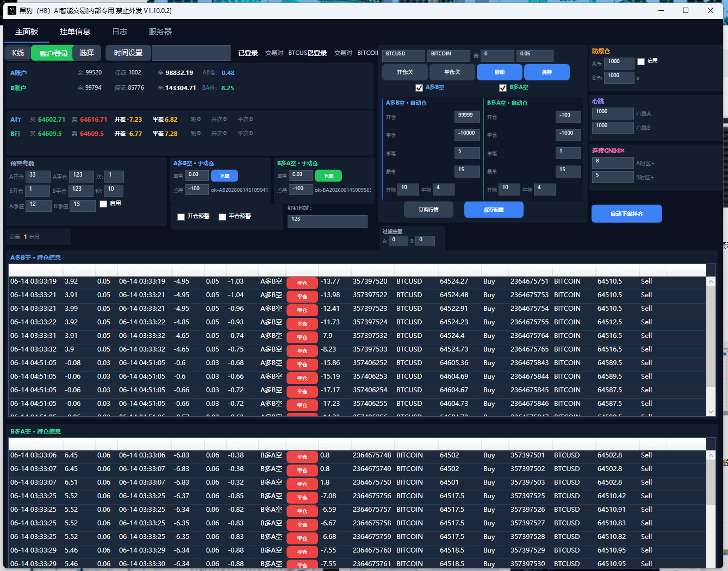The image size is (728, 571).
Task: Enable the 启用 checkbox in 预警参数
Action: pos(103,204)
